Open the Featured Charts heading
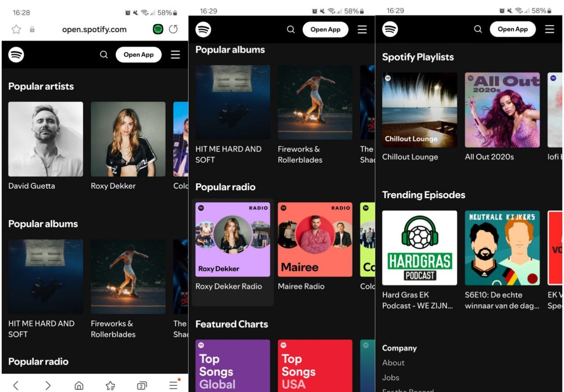The height and width of the screenshot is (392, 564). click(x=232, y=324)
